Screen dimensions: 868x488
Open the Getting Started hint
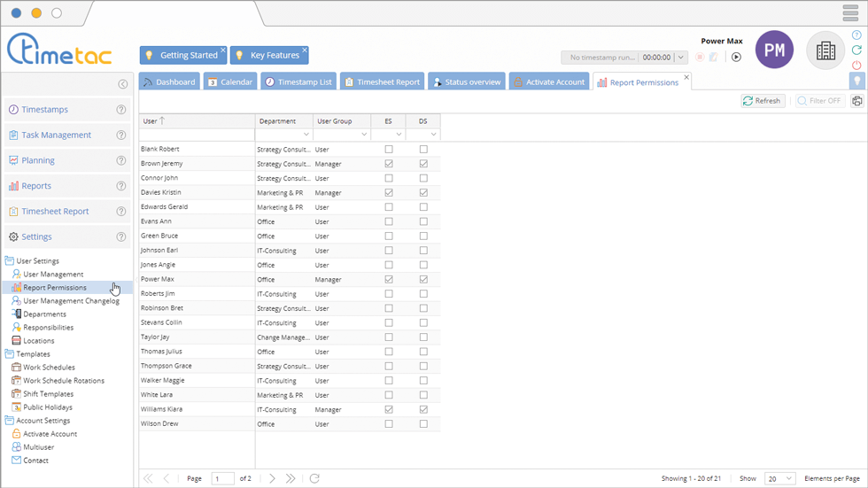click(x=183, y=55)
